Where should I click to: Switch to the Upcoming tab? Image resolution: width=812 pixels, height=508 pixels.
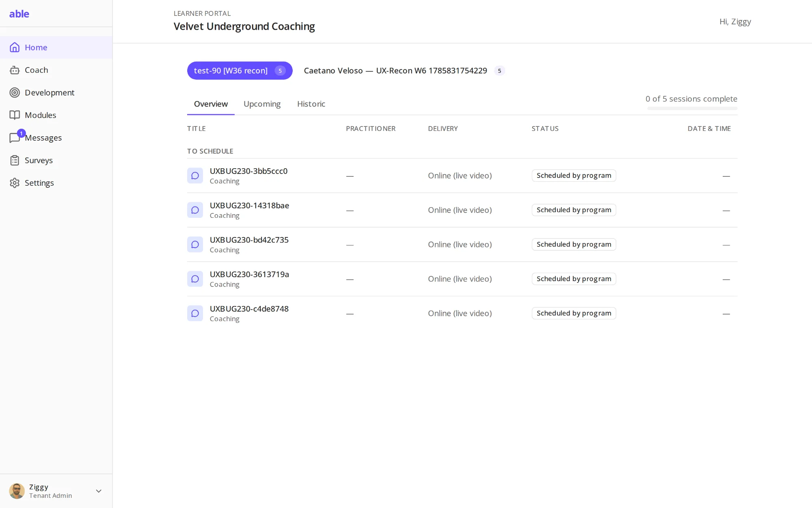pos(262,104)
